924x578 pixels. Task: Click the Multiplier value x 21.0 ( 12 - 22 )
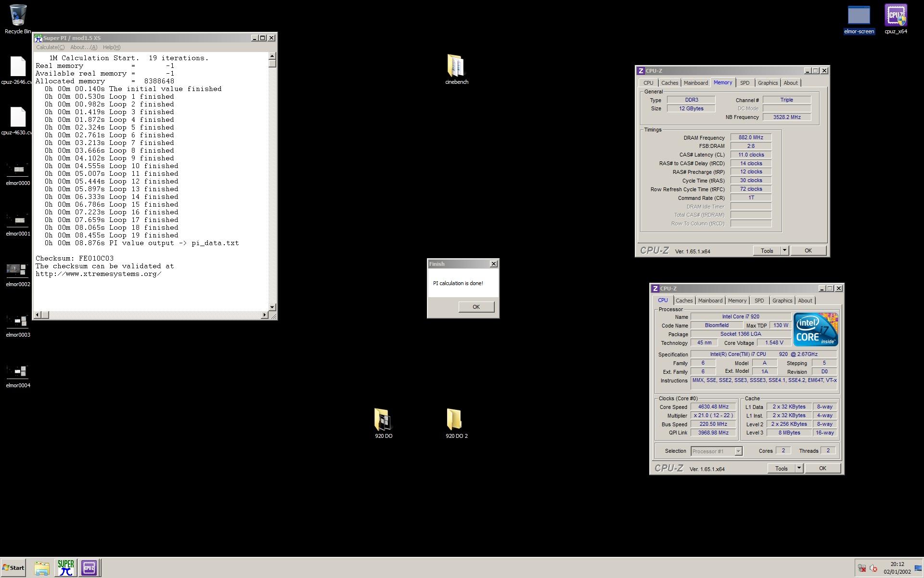tap(713, 416)
